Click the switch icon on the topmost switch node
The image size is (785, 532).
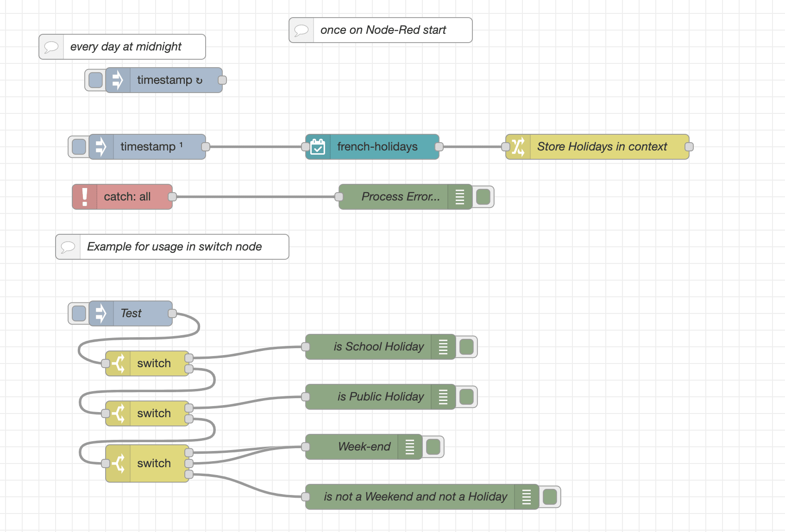pyautogui.click(x=119, y=363)
